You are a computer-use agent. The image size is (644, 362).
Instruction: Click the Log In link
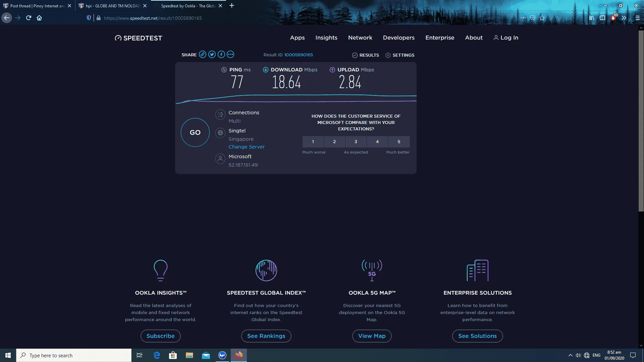tap(506, 38)
